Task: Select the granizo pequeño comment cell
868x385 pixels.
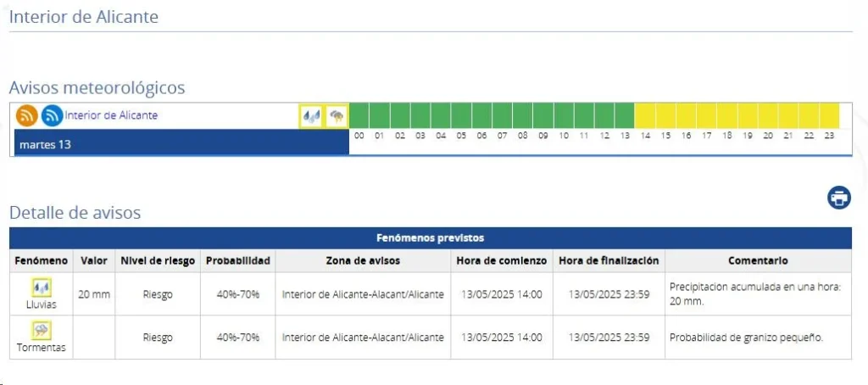Action: (x=758, y=338)
